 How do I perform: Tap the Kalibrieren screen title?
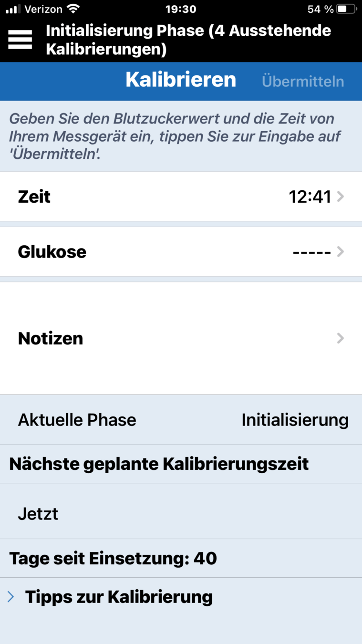[x=181, y=80]
